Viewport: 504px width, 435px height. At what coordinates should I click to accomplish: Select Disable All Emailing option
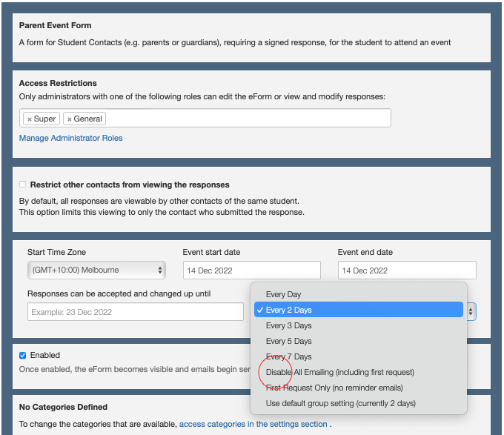tap(339, 372)
